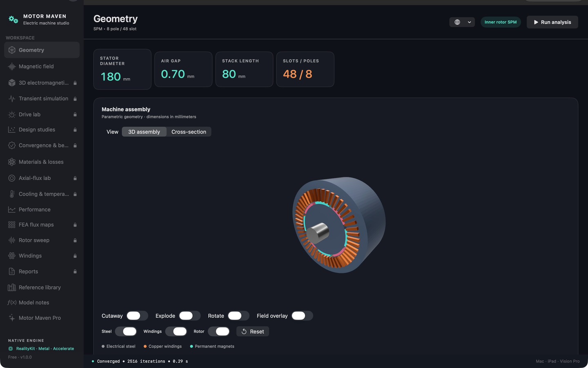Click the Drive lab dial icon
Screen dimensions: 588x368
pos(12,114)
